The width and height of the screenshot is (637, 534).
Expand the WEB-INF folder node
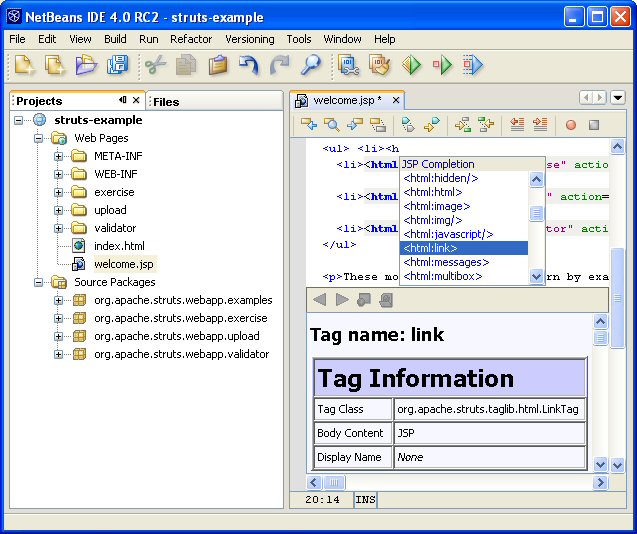tap(59, 174)
